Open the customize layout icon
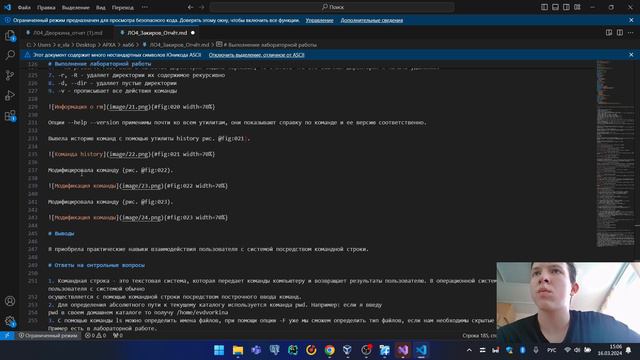The height and width of the screenshot is (360, 640). click(577, 7)
